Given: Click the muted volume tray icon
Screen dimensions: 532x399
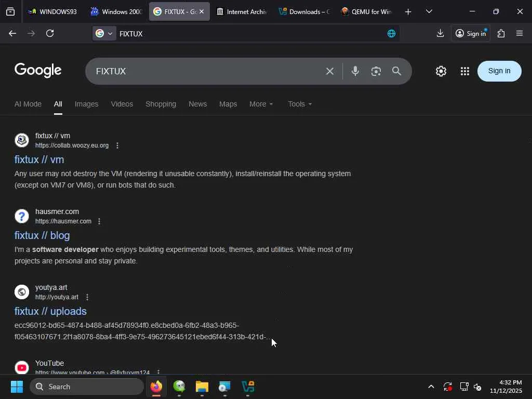Looking at the screenshot, I should (477, 387).
